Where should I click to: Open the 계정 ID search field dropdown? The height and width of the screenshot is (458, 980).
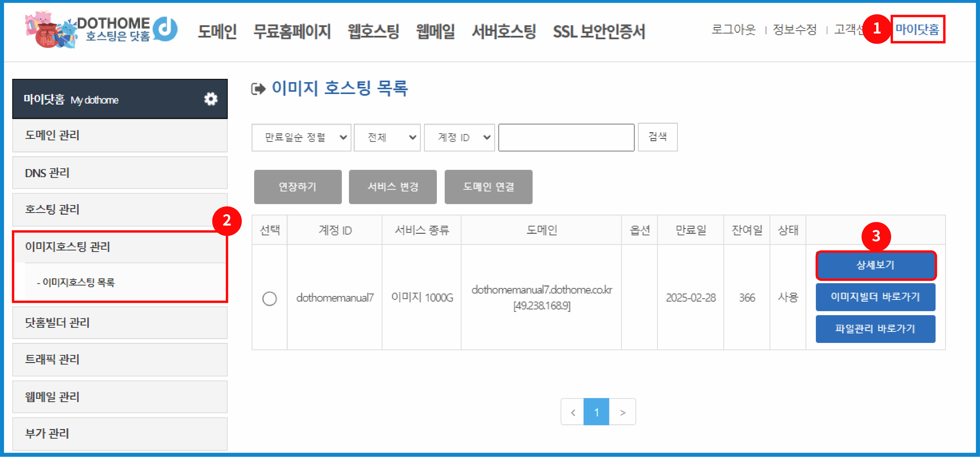[459, 137]
